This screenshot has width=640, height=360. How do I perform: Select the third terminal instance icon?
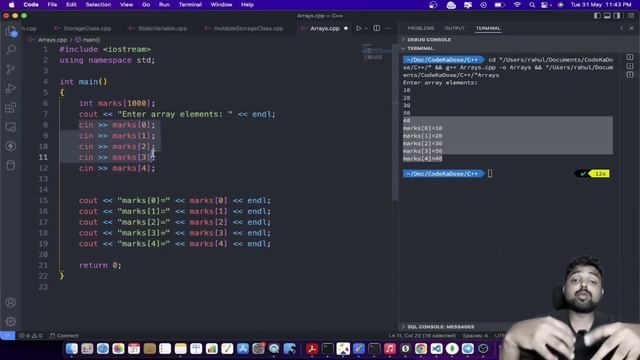tap(630, 75)
